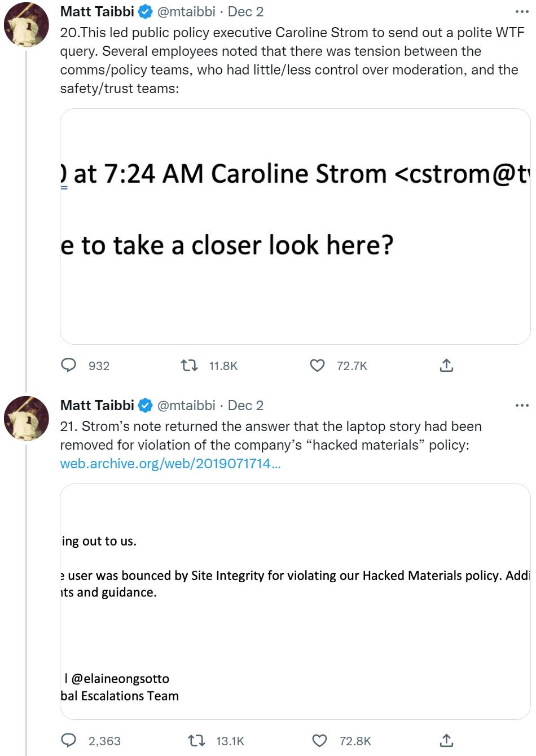Image resolution: width=536 pixels, height=756 pixels.
Task: Like tweet 21 with 72.8K likes
Action: [320, 741]
